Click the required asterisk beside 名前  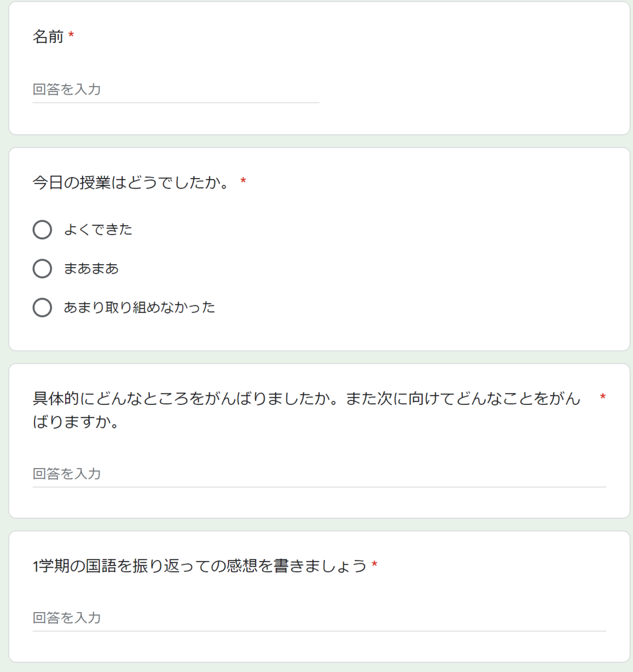71,36
